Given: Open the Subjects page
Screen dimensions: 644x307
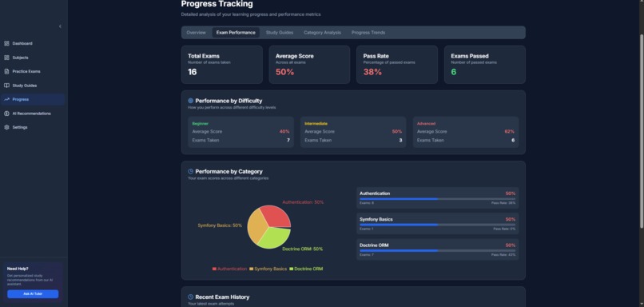Looking at the screenshot, I should [x=33, y=58].
